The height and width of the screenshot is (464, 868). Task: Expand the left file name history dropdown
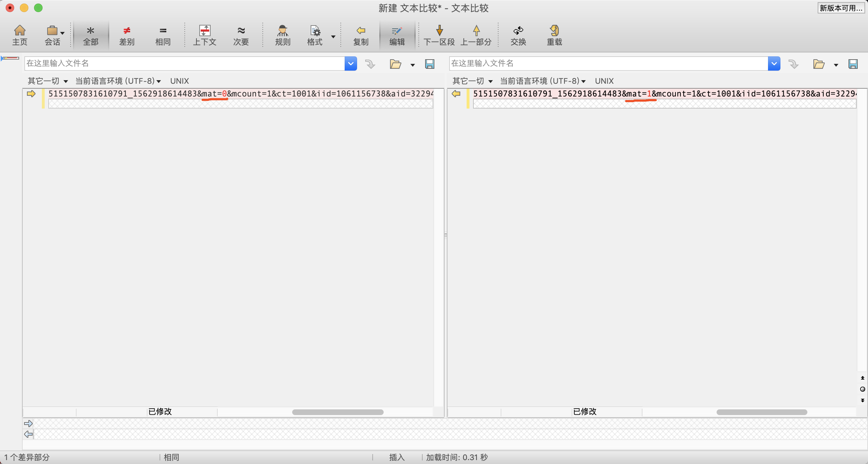point(351,63)
